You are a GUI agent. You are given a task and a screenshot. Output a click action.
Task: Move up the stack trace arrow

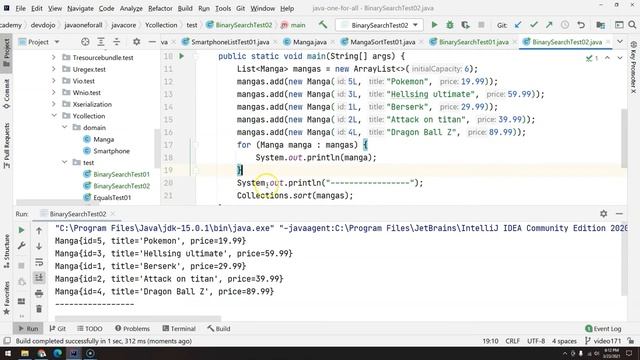click(x=39, y=231)
